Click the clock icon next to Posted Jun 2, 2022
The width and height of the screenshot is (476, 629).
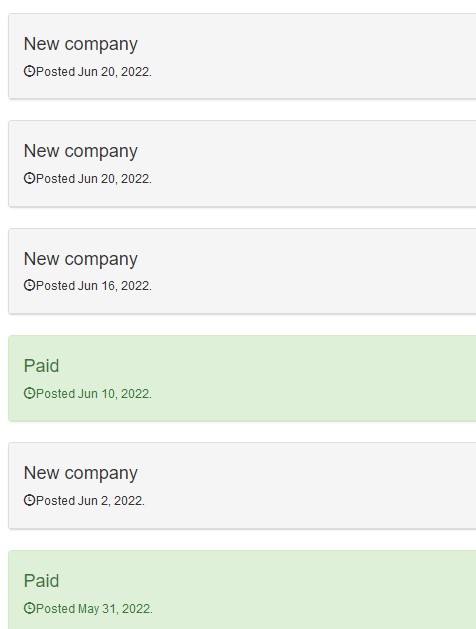pyautogui.click(x=29, y=500)
